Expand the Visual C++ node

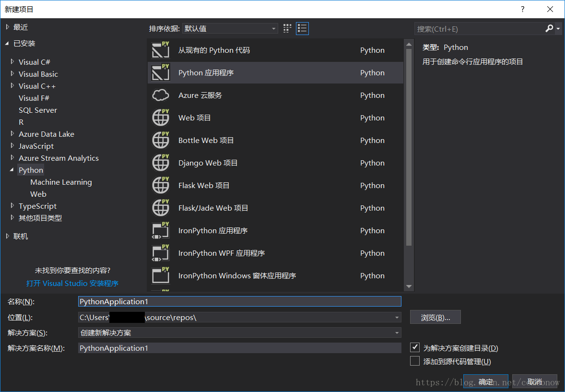[12, 85]
